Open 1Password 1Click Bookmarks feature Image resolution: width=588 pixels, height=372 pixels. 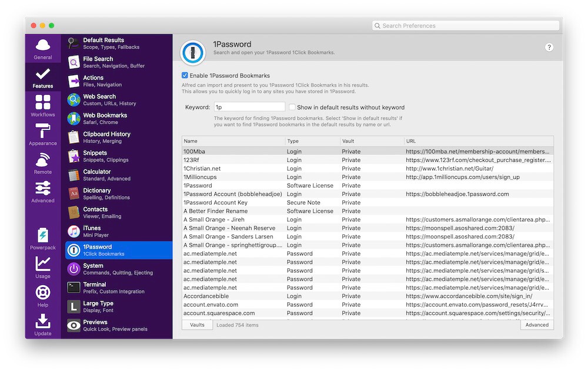(119, 250)
